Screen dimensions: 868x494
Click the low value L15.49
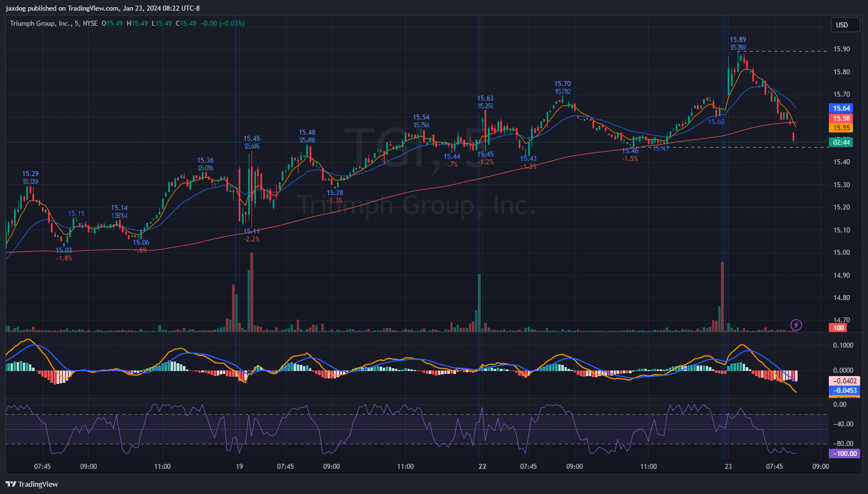tap(162, 23)
